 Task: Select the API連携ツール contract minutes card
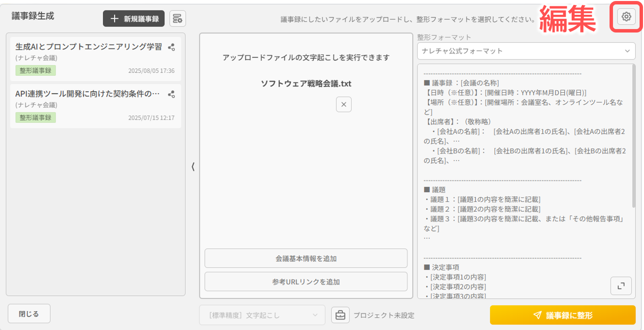[89, 106]
